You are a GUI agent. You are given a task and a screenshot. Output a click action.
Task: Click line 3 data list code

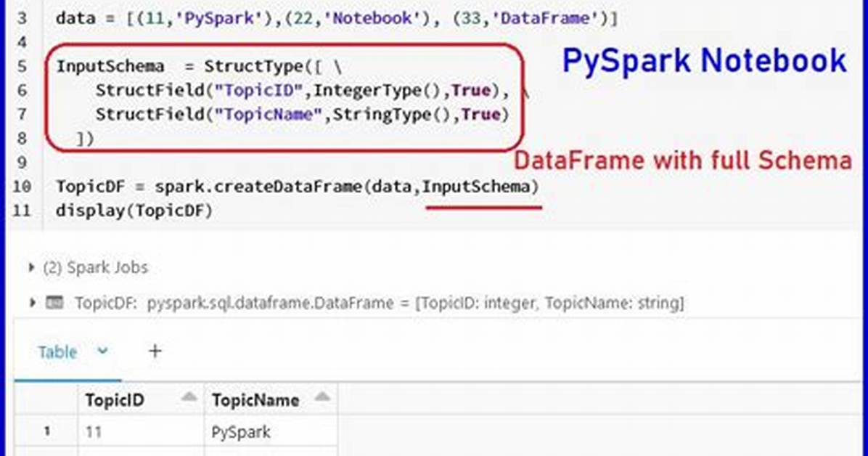337,17
